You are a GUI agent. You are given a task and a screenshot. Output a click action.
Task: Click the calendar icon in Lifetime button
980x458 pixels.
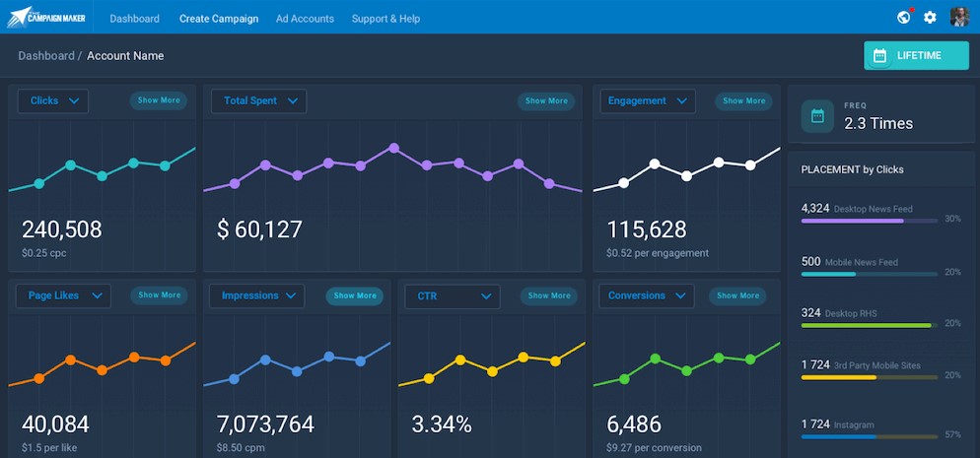tap(880, 55)
